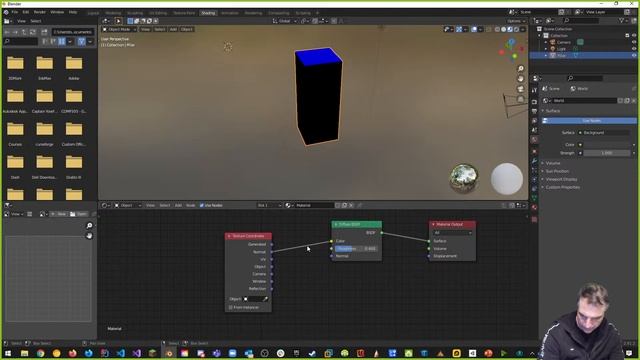Click the zoom magnifier icon in the viewport
Image resolution: width=640 pixels, height=360 pixels.
pos(520,69)
